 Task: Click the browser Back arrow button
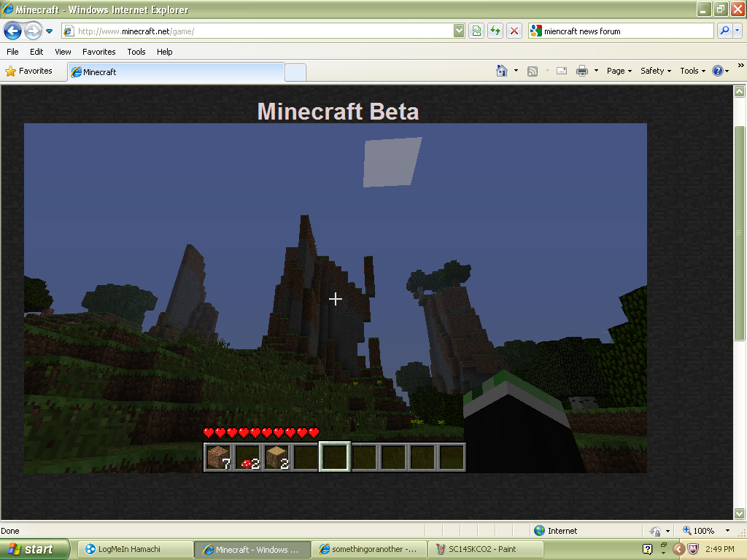(x=13, y=31)
